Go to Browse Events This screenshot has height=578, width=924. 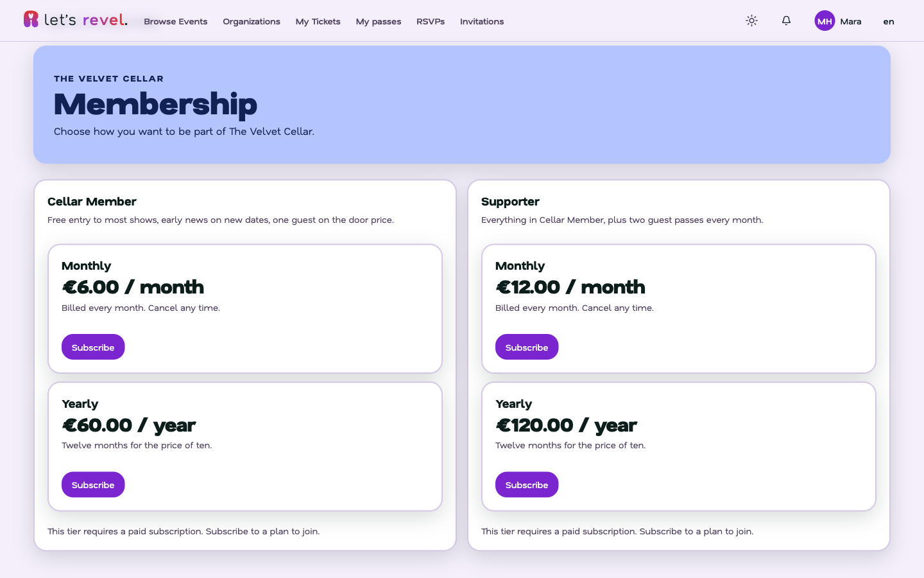click(176, 21)
